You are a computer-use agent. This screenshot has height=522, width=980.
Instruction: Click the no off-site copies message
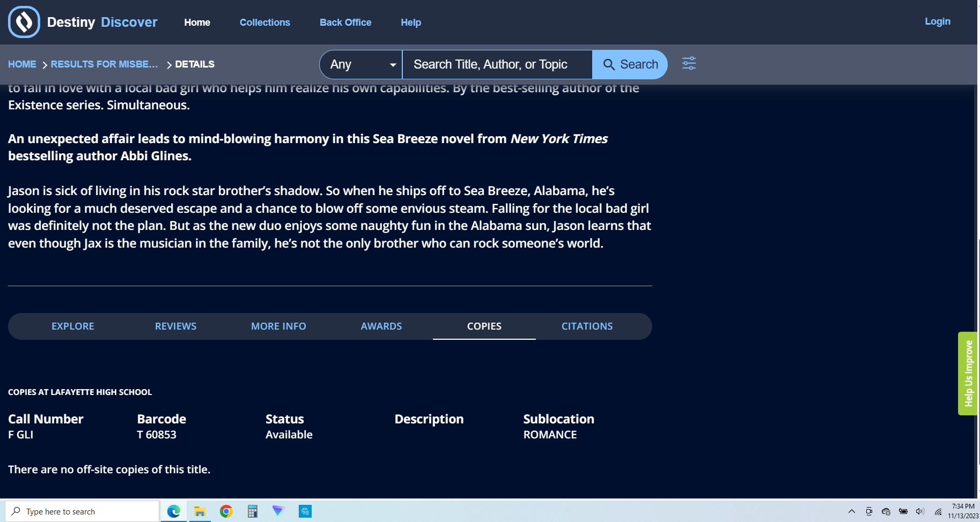coord(109,469)
